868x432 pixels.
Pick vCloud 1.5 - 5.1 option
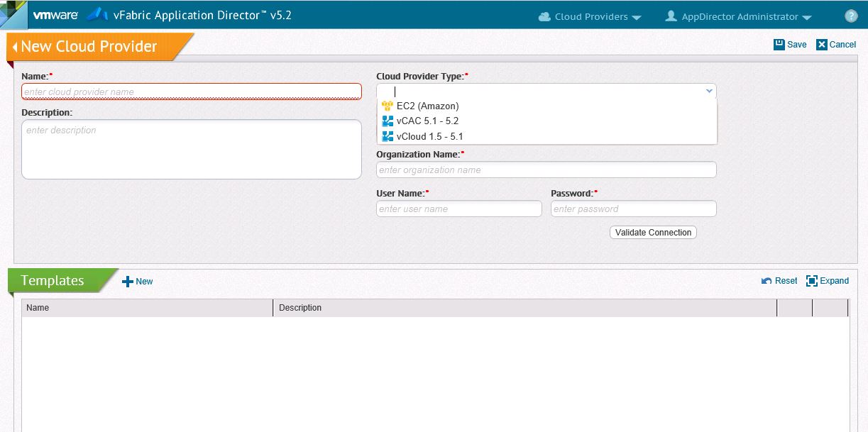(x=429, y=136)
